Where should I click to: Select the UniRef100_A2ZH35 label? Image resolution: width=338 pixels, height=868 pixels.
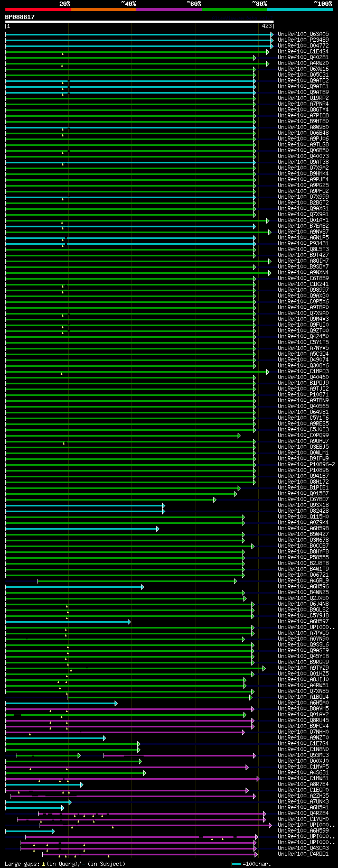point(303,796)
